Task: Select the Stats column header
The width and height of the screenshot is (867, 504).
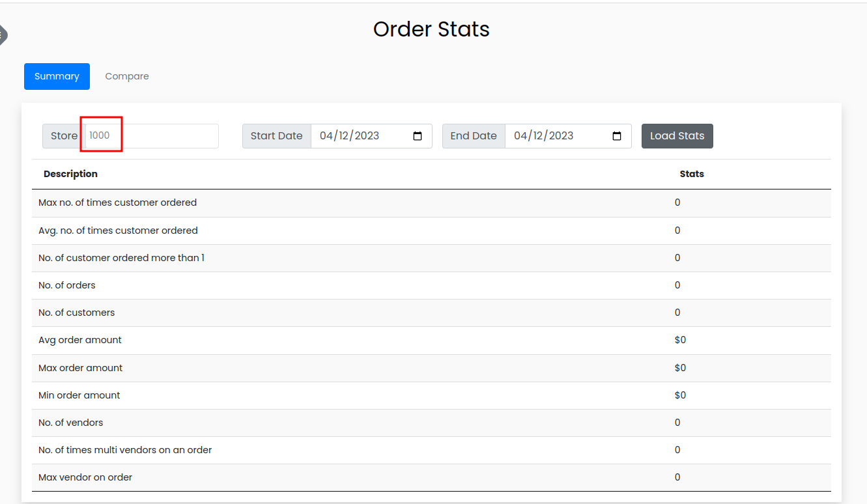Action: [692, 174]
